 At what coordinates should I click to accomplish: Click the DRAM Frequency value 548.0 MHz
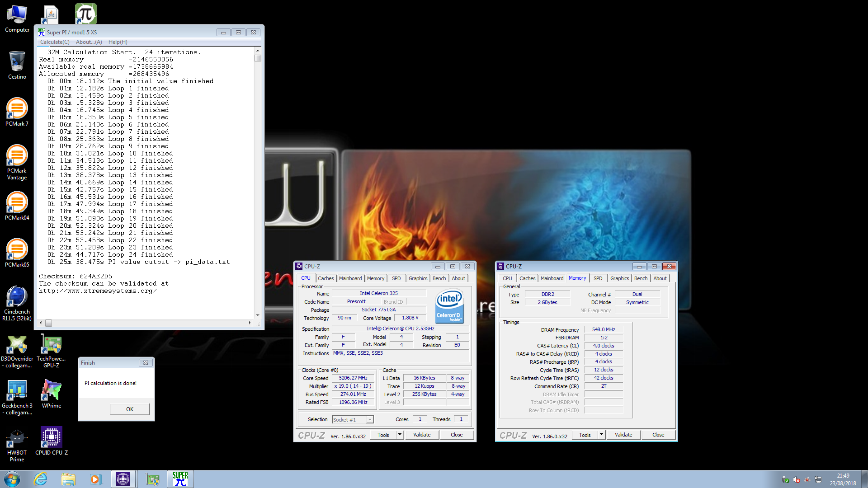tap(604, 330)
